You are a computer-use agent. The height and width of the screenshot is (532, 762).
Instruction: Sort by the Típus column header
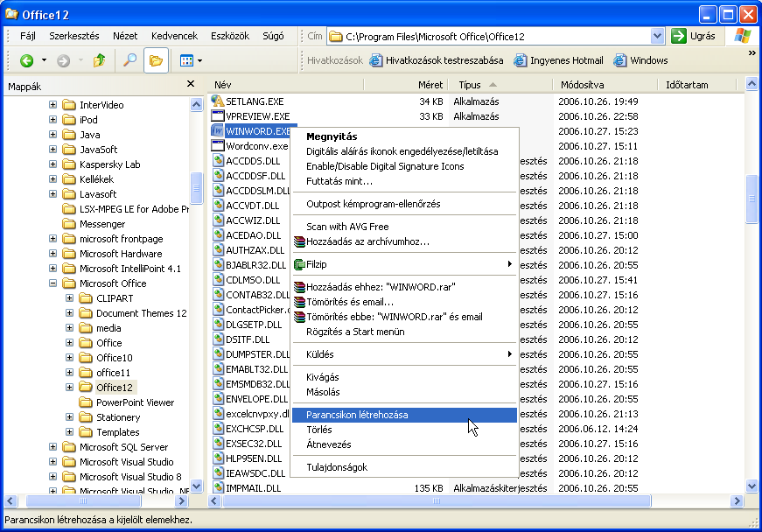click(500, 85)
